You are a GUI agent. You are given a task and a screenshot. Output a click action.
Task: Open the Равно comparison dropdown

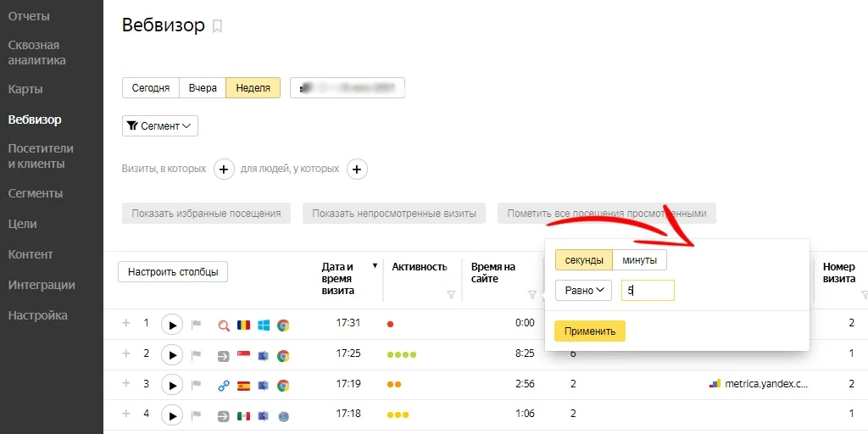pos(583,291)
